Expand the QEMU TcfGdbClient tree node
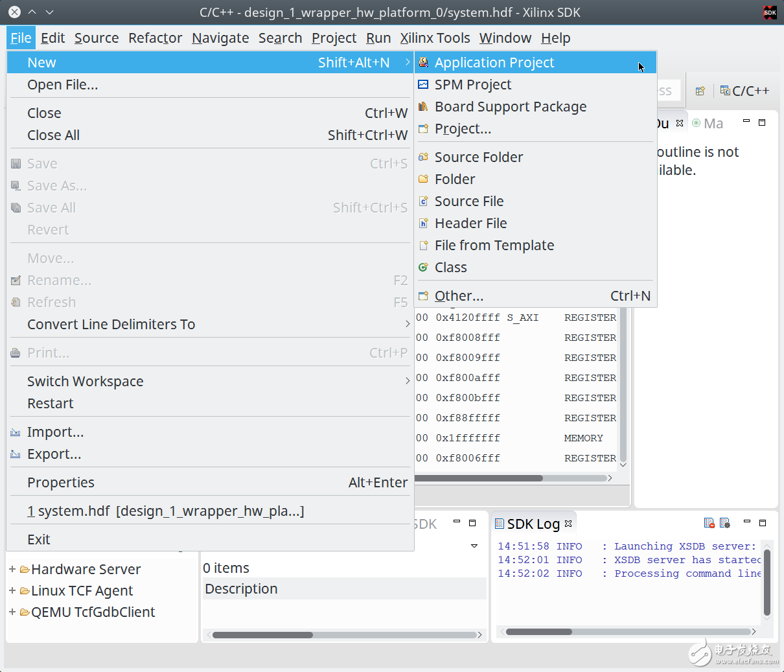Screen dimensions: 784x672 [x=12, y=612]
